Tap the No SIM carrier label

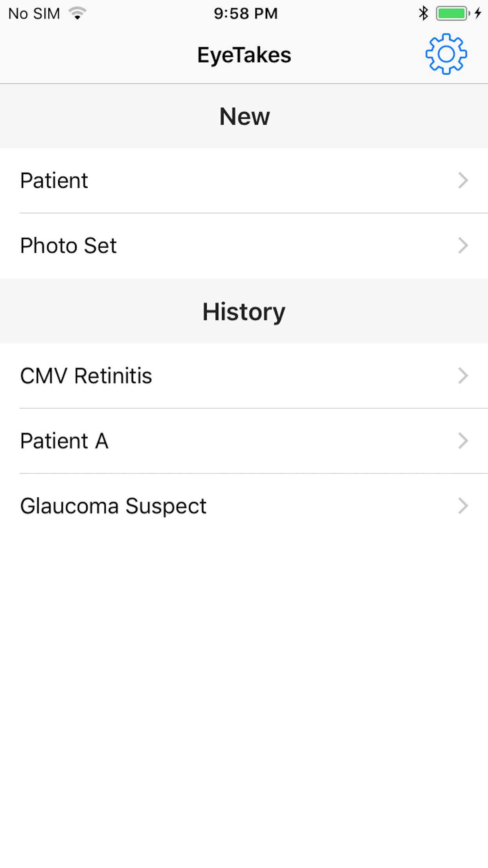[x=34, y=14]
